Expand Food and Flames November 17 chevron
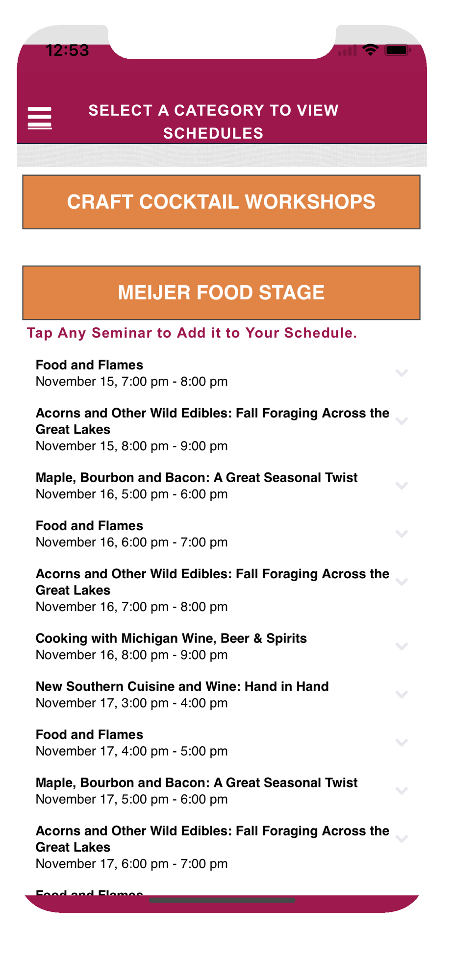The height and width of the screenshot is (980, 453). pos(402,743)
